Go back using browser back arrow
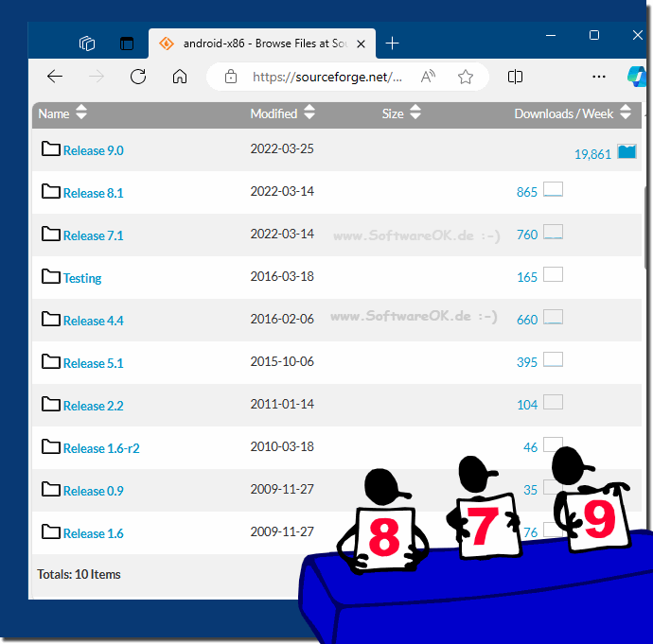653x644 pixels. (55, 77)
